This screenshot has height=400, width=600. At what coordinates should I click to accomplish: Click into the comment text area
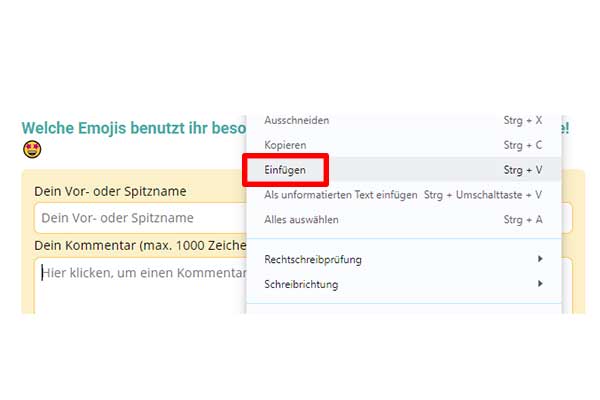click(x=140, y=285)
